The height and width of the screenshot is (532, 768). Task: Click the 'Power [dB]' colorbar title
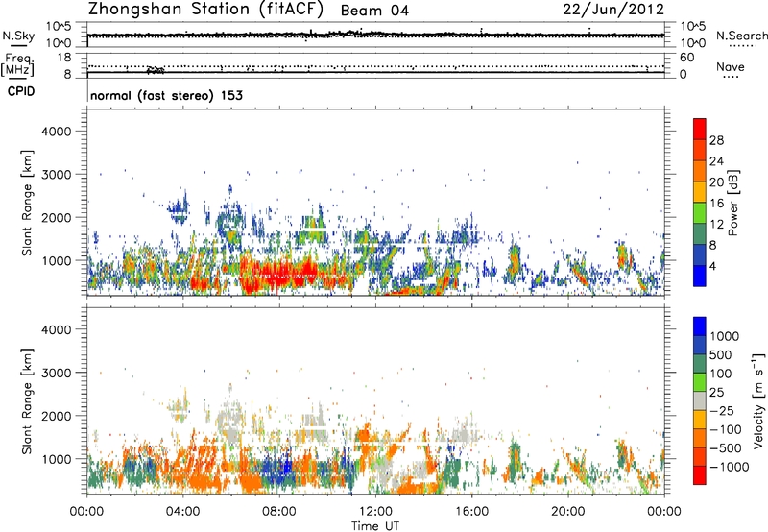(x=733, y=203)
